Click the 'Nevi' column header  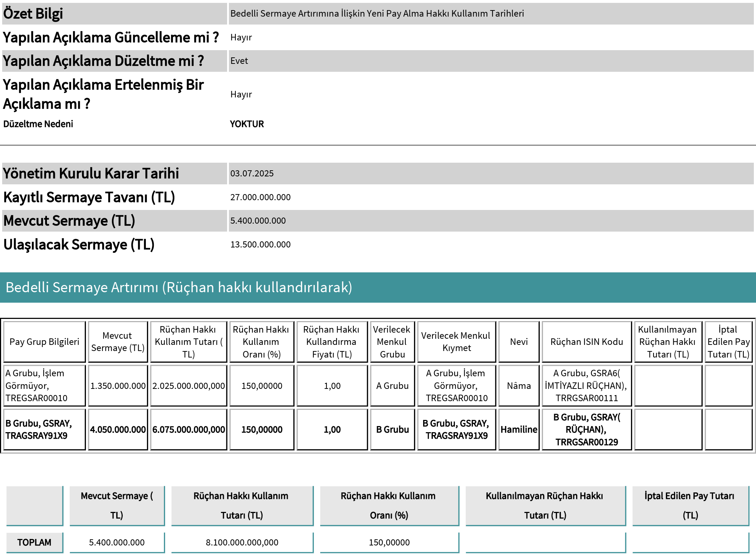[519, 342]
